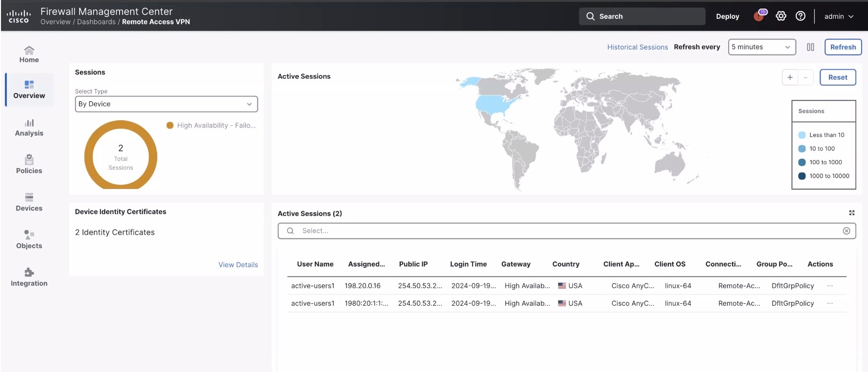Click the Deploy menu item
Screen dimensions: 868x372
(x=728, y=16)
